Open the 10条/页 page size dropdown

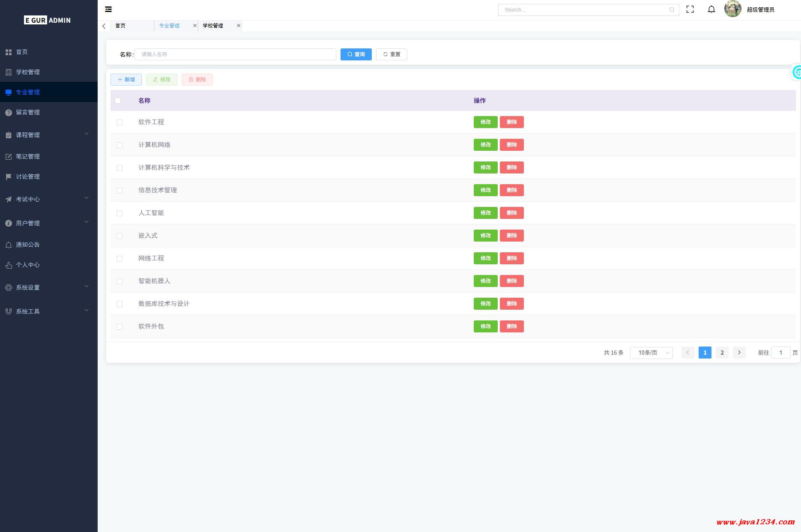[x=651, y=353]
